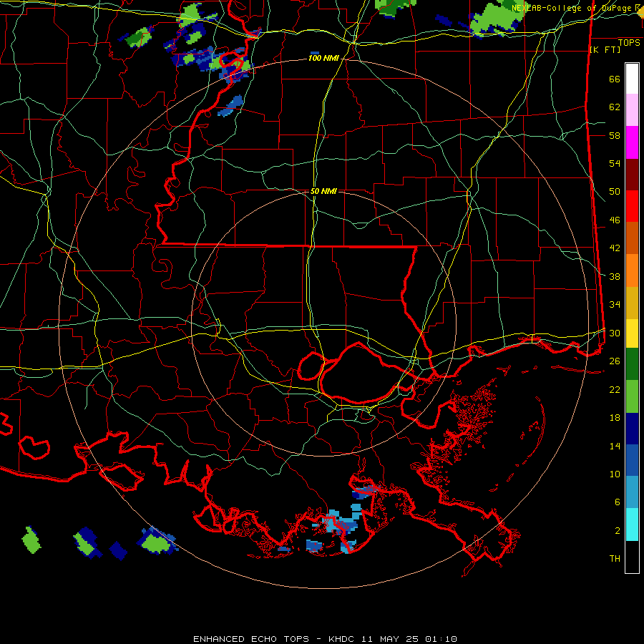Click the legend value '42'

pos(615,248)
